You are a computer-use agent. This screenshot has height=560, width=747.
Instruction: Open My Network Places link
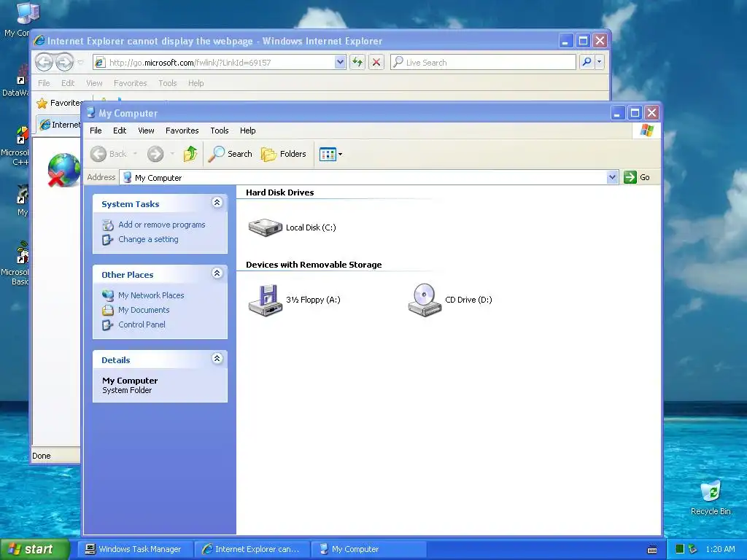coord(151,295)
